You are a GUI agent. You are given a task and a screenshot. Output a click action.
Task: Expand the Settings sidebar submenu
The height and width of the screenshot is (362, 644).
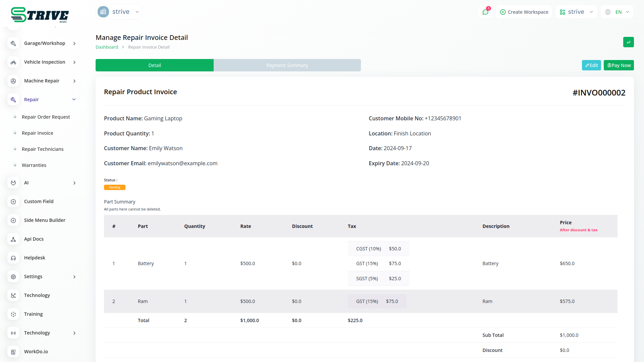click(x=74, y=277)
